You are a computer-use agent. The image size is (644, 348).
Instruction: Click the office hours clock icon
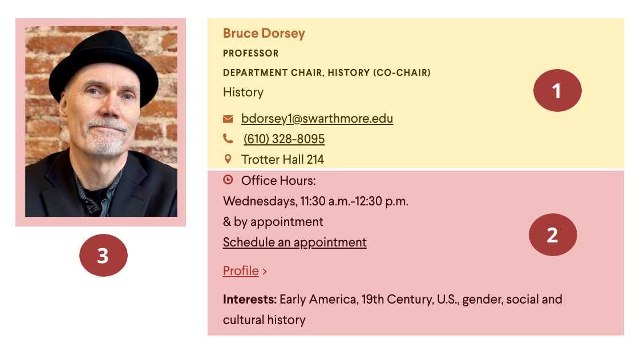(x=228, y=180)
